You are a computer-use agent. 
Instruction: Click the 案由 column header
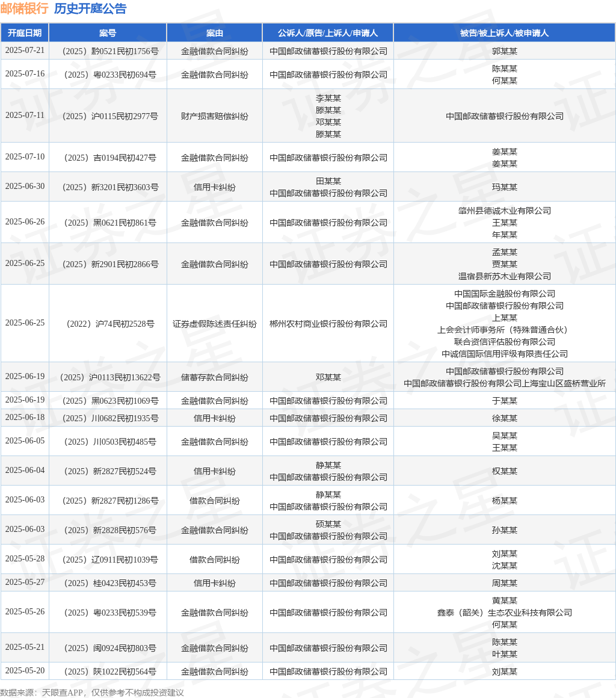[x=215, y=33]
